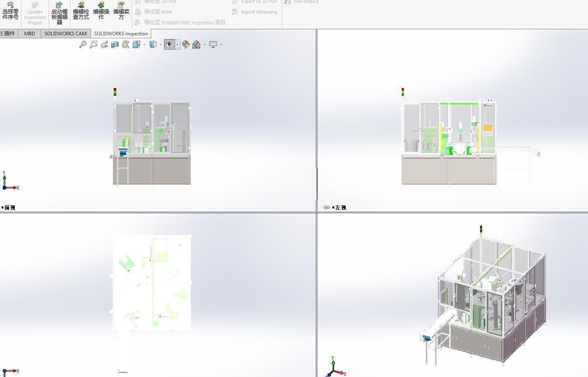588x377 pixels.
Task: Click the Zoom to Fit magnifier icon
Action: pos(82,44)
